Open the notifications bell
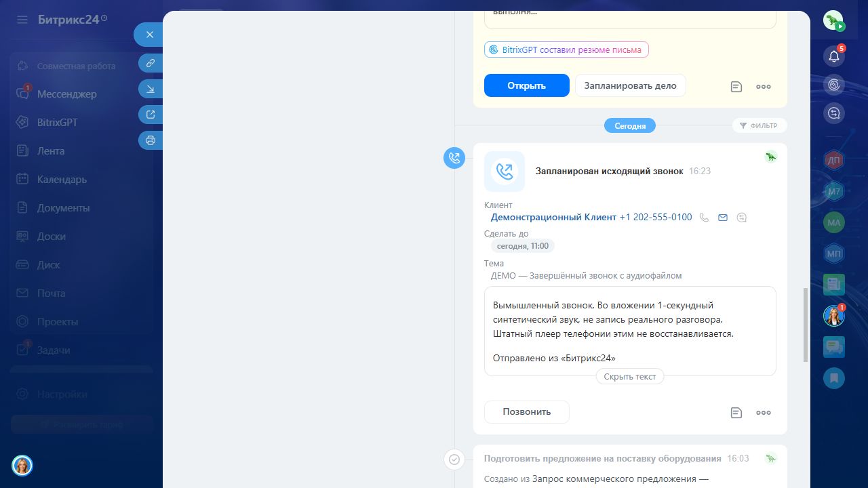Image resolution: width=868 pixels, height=488 pixels. [834, 56]
